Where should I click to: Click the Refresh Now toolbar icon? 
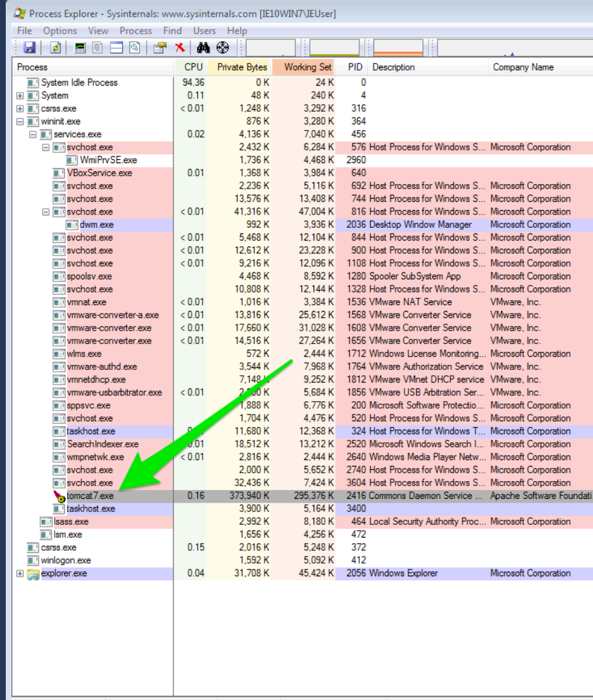coord(55,48)
